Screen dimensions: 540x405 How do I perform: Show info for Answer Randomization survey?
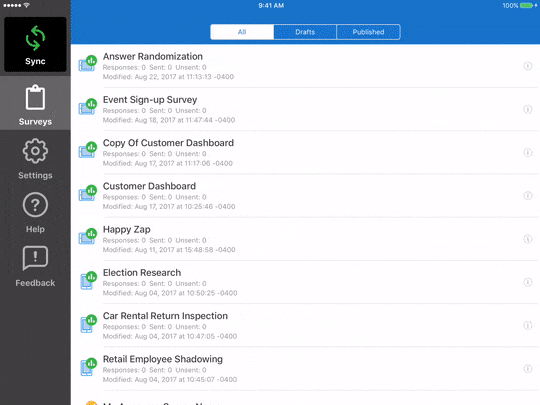[x=528, y=66]
